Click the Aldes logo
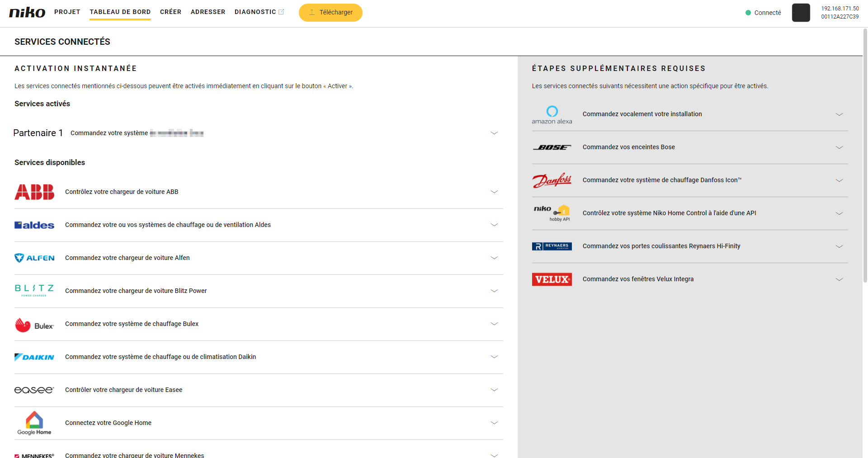 34,225
